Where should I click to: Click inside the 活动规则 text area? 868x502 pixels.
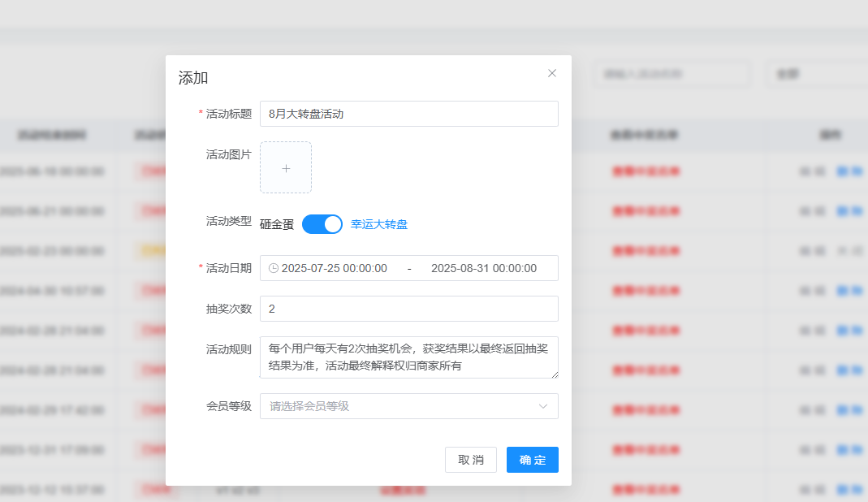pos(409,357)
